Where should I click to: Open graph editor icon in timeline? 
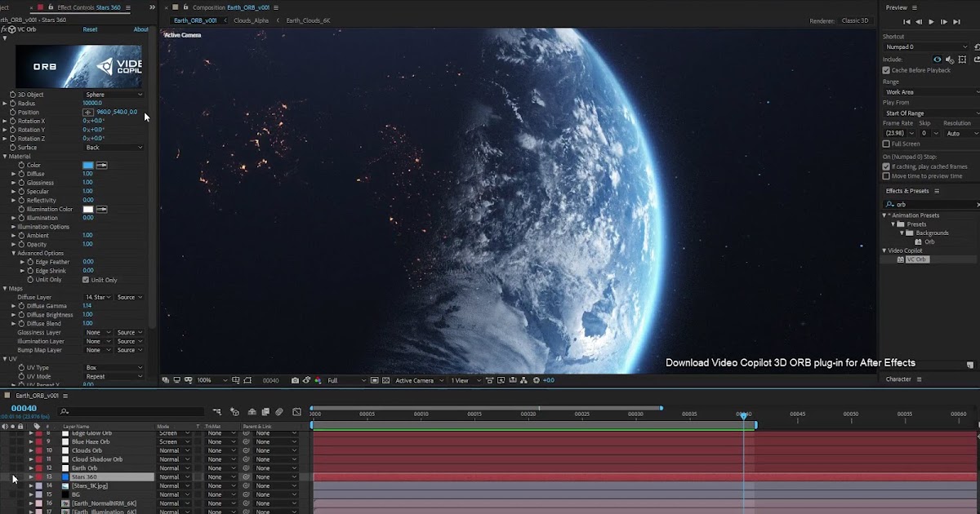point(296,411)
